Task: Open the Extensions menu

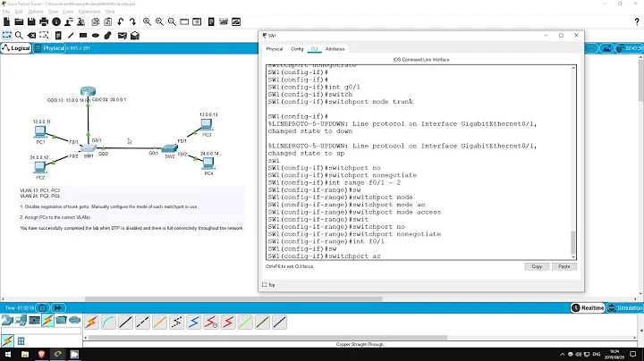Action: click(89, 12)
